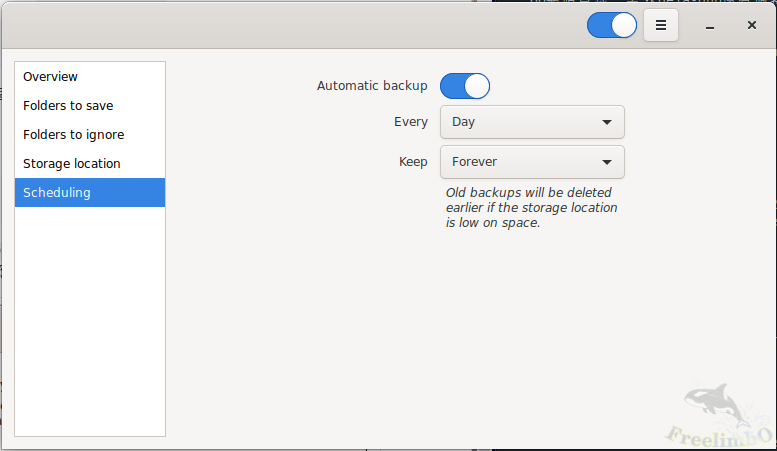The height and width of the screenshot is (451, 777).
Task: Disable the Automatic backup switch
Action: point(465,86)
